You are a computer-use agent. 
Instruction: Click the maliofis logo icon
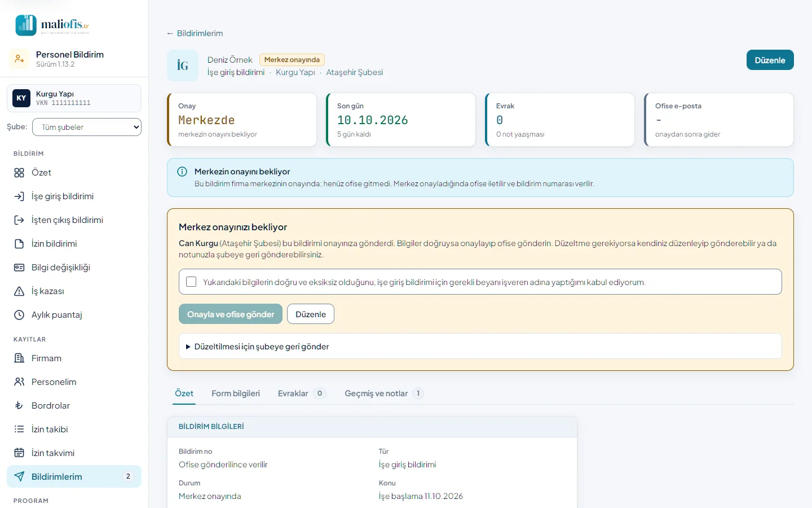[26, 25]
